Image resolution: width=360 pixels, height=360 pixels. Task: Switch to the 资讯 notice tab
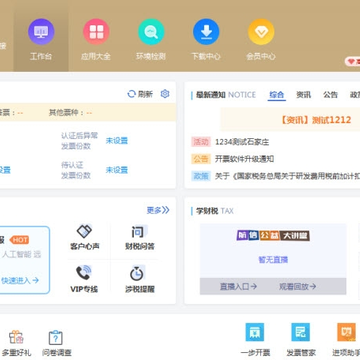pos(303,95)
